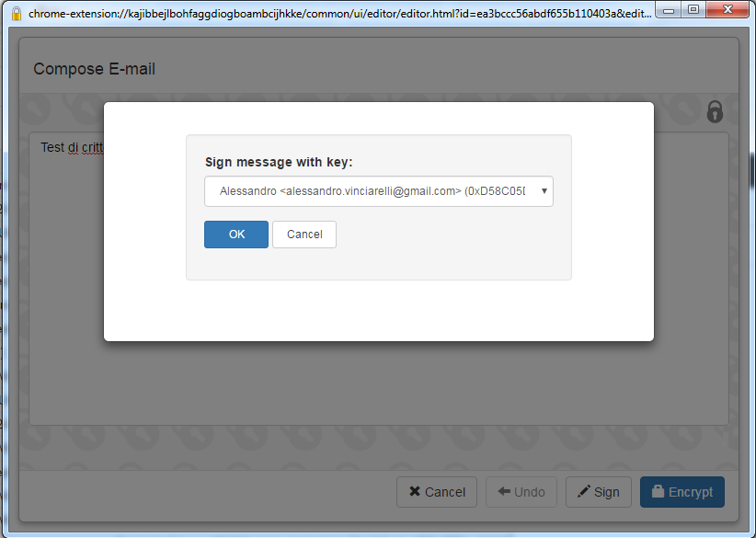Click the Sign button with pencil icon
This screenshot has height=538, width=756.
point(599,492)
